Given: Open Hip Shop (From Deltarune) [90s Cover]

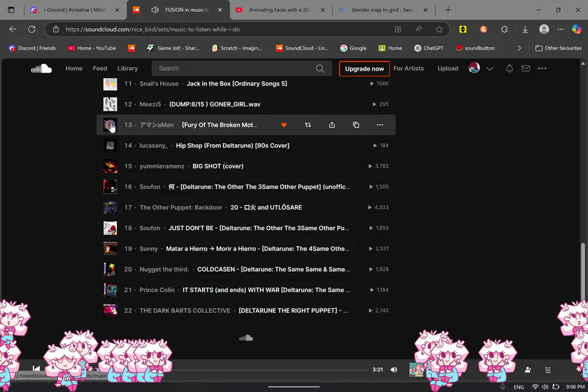Looking at the screenshot, I should [x=233, y=146].
